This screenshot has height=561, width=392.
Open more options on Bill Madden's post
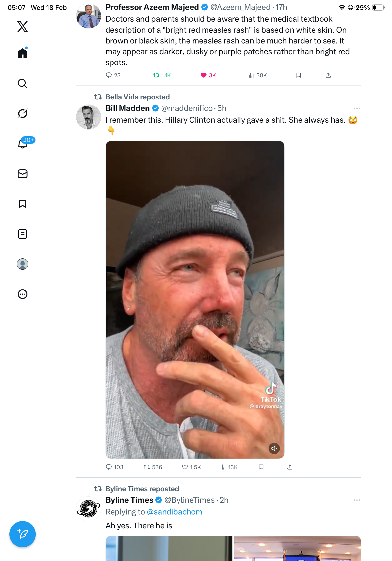coord(357,108)
